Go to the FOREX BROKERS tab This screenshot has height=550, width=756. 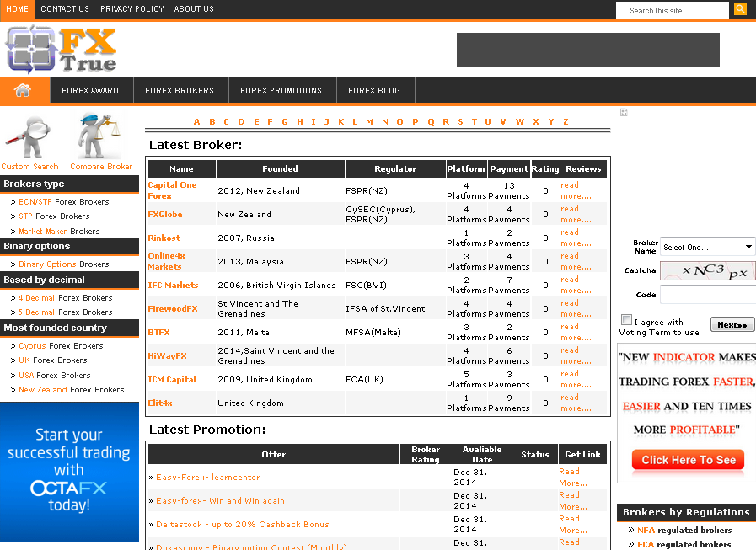(x=180, y=91)
